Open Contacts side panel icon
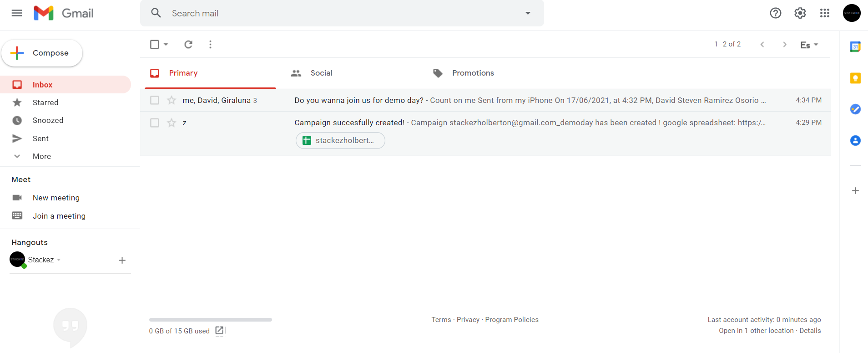Viewport: 868px width, 353px height. 855,141
